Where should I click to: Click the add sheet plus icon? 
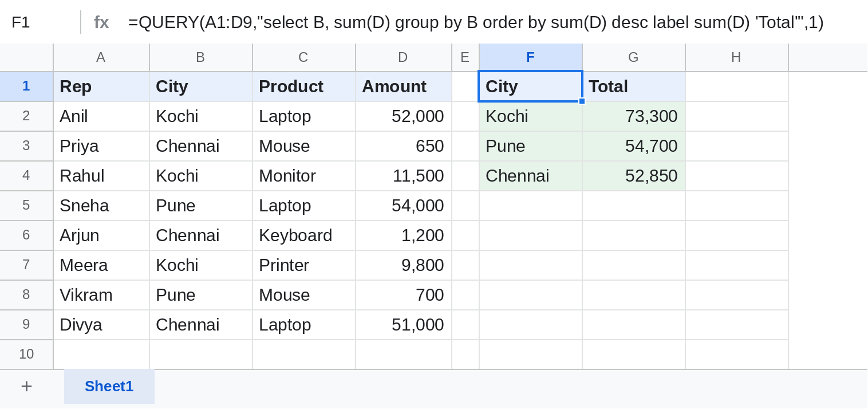click(26, 387)
